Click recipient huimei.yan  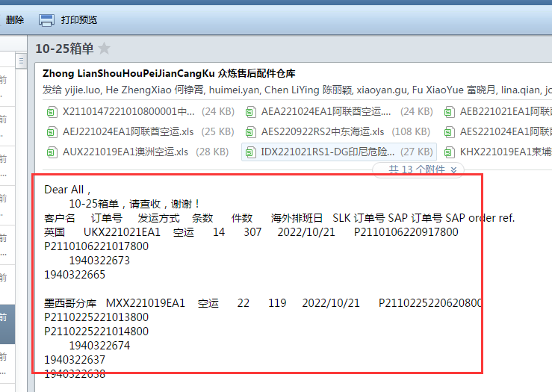234,90
